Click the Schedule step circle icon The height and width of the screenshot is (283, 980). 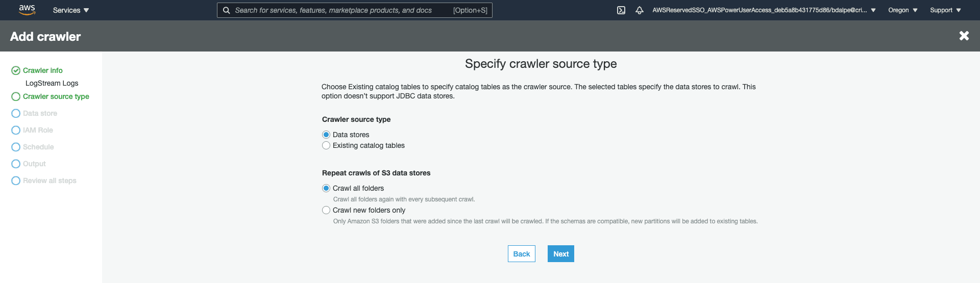16,147
